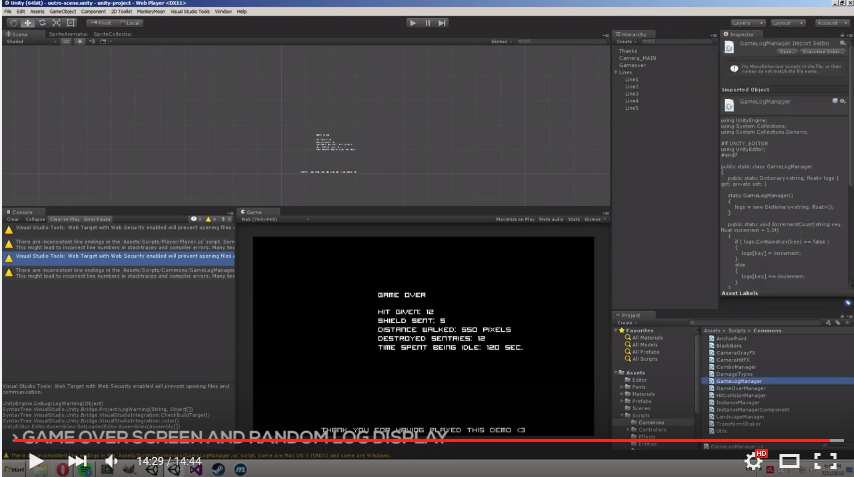The height and width of the screenshot is (477, 854).
Task: Select Camera_MAIN in Hierarchy
Action: 637,58
